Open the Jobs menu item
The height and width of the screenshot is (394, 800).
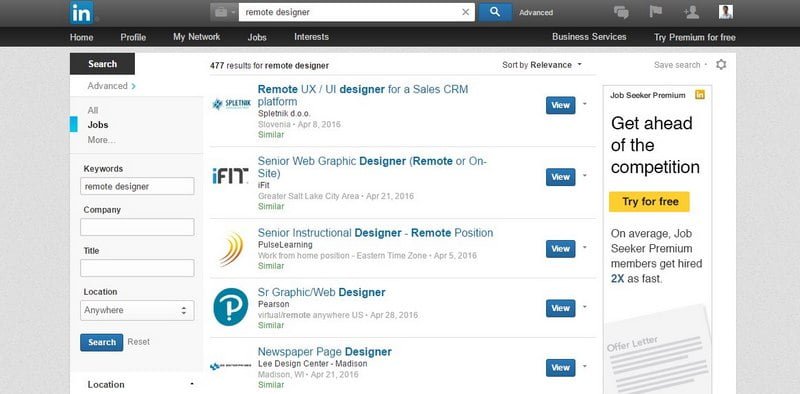click(x=257, y=37)
